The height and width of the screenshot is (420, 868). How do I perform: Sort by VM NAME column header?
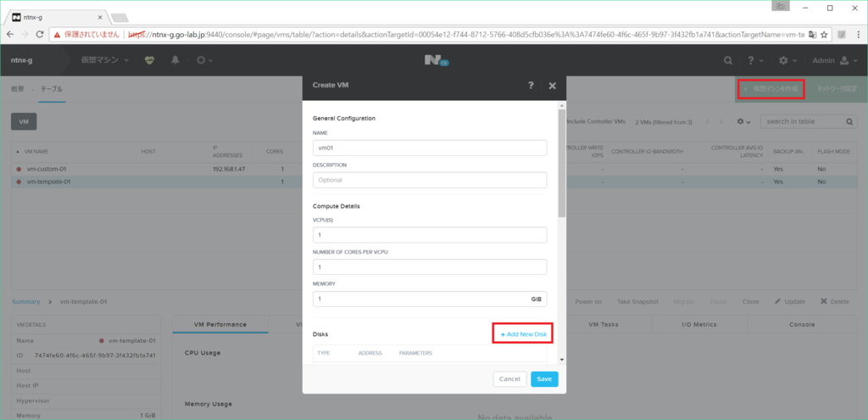point(37,151)
